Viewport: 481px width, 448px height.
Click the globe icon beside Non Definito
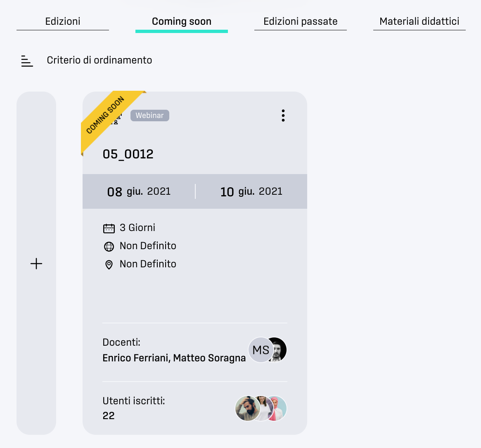pos(109,246)
